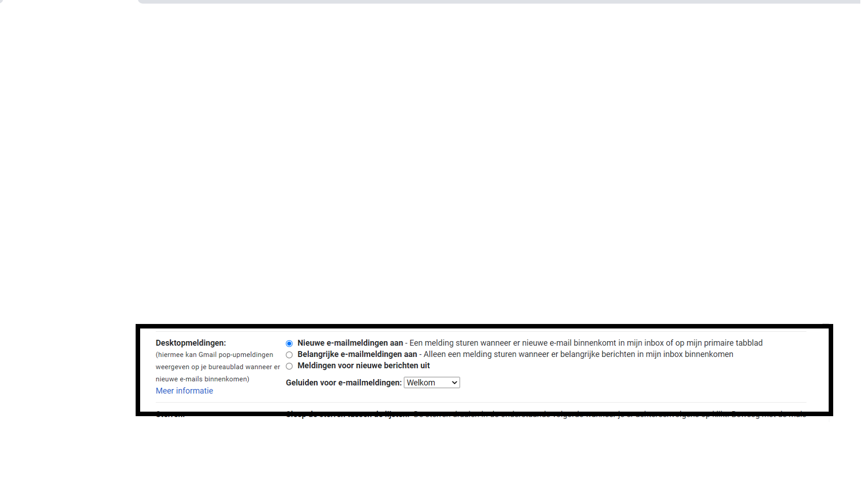
Task: Click the bold 'Belangrijke e-mailmeldingen aan' label
Action: pos(357,354)
